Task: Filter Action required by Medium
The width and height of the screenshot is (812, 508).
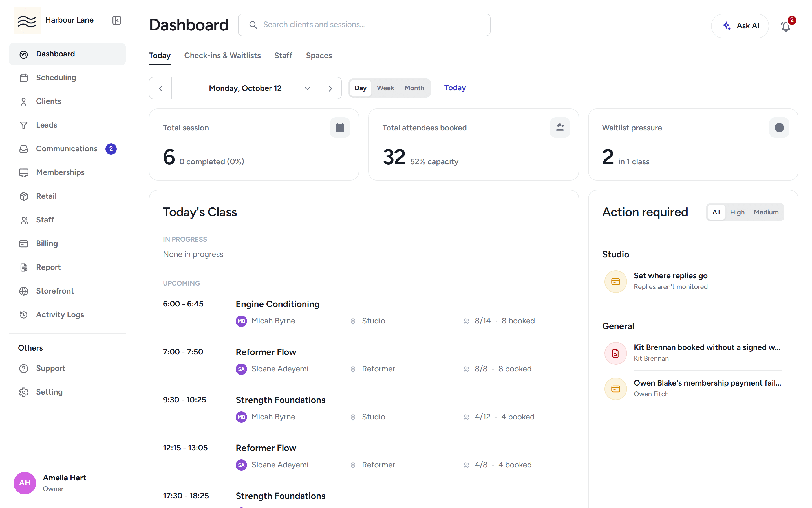Action: pyautogui.click(x=766, y=212)
